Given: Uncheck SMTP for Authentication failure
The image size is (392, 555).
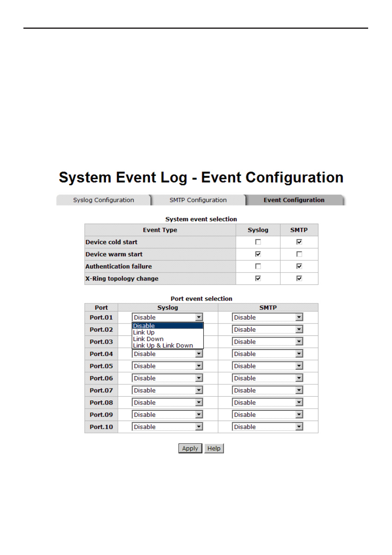Looking at the screenshot, I should (x=299, y=266).
